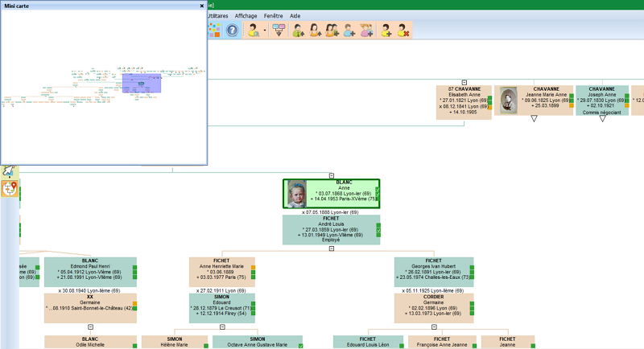Open the colored squares chart icon

coord(214,30)
